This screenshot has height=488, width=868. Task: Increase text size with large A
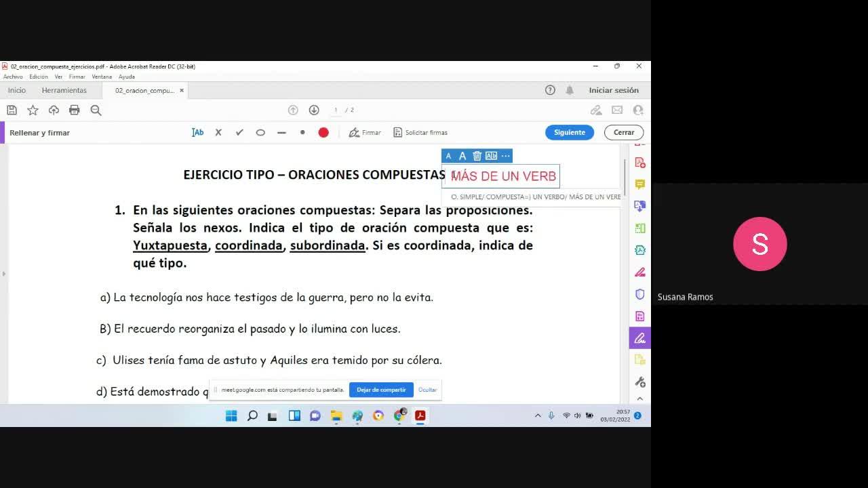click(462, 156)
